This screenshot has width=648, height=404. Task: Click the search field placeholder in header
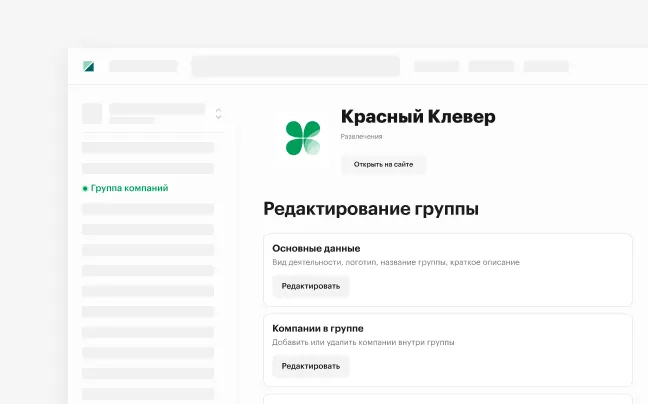pyautogui.click(x=295, y=66)
